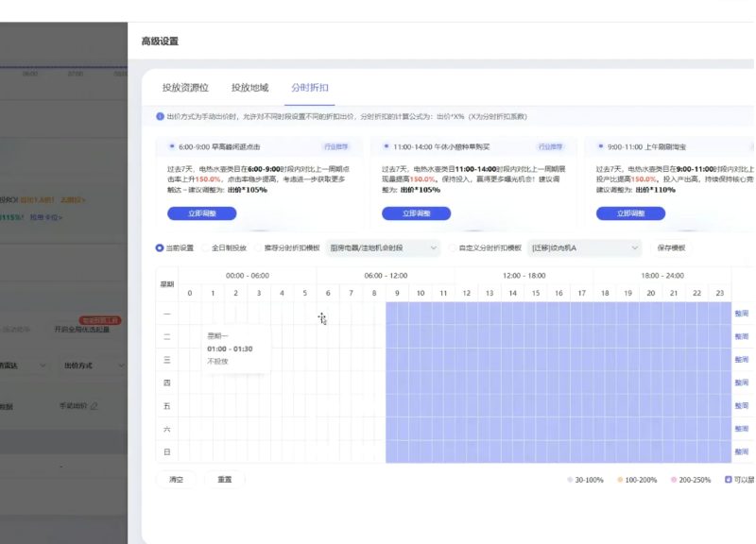Click the blue info icon before the 出价方式 notice

pos(160,116)
